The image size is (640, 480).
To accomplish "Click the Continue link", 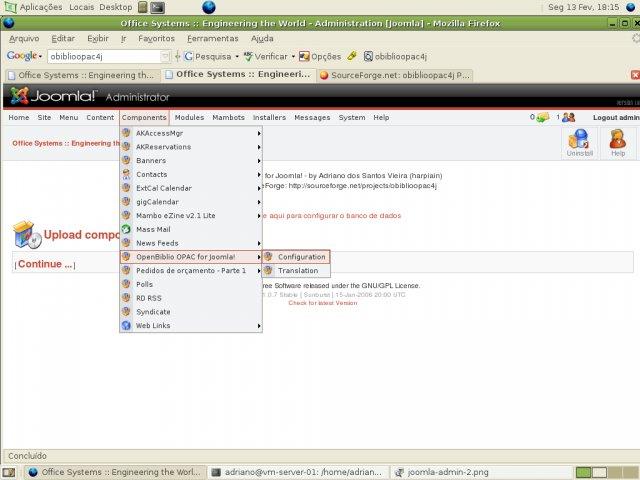I will coord(45,265).
